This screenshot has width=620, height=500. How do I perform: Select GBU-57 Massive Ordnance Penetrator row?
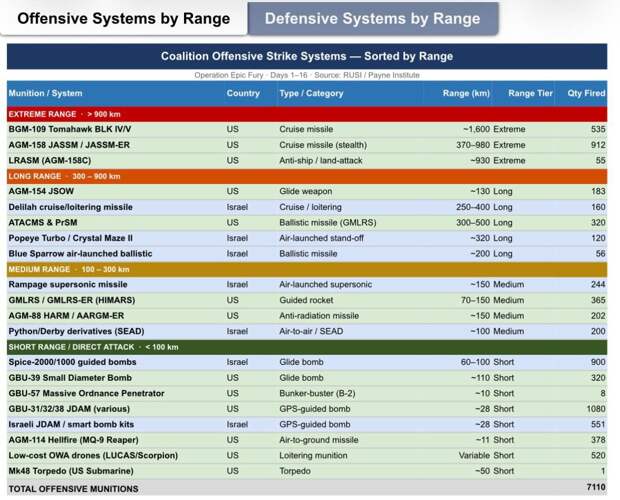(x=87, y=393)
